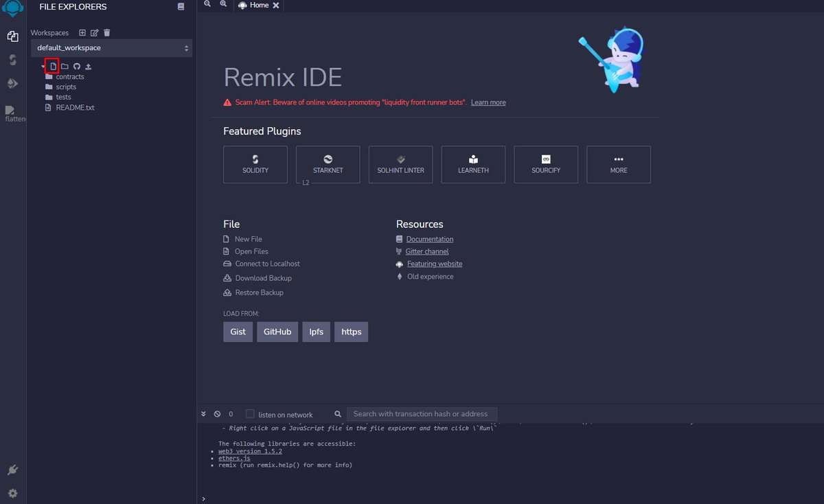Zoom in the editor with magnifier plus
Viewport: 824px width, 504px height.
223,4
